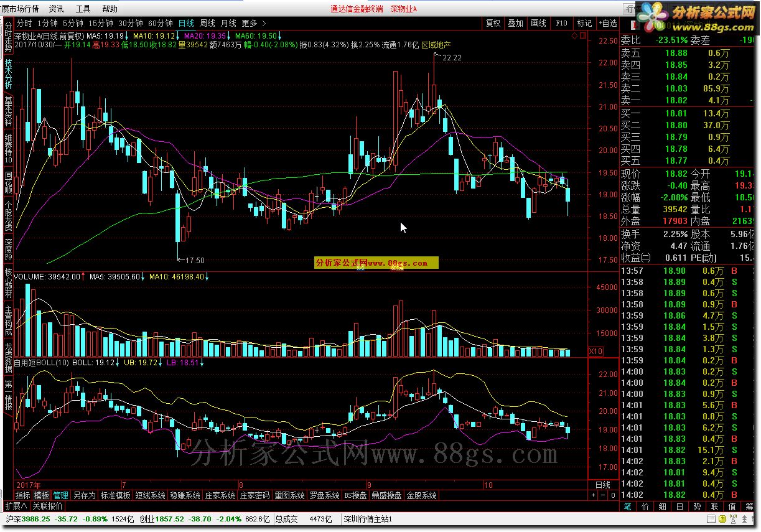Open the 基本资料 sidebar tab
Viewport: 761px width, 532px height.
click(x=8, y=111)
